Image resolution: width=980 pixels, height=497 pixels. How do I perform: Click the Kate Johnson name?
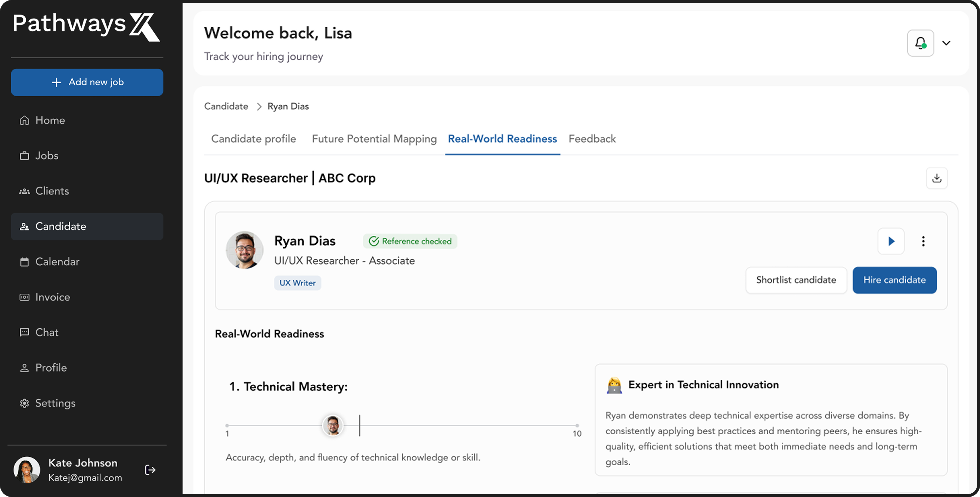tap(83, 463)
